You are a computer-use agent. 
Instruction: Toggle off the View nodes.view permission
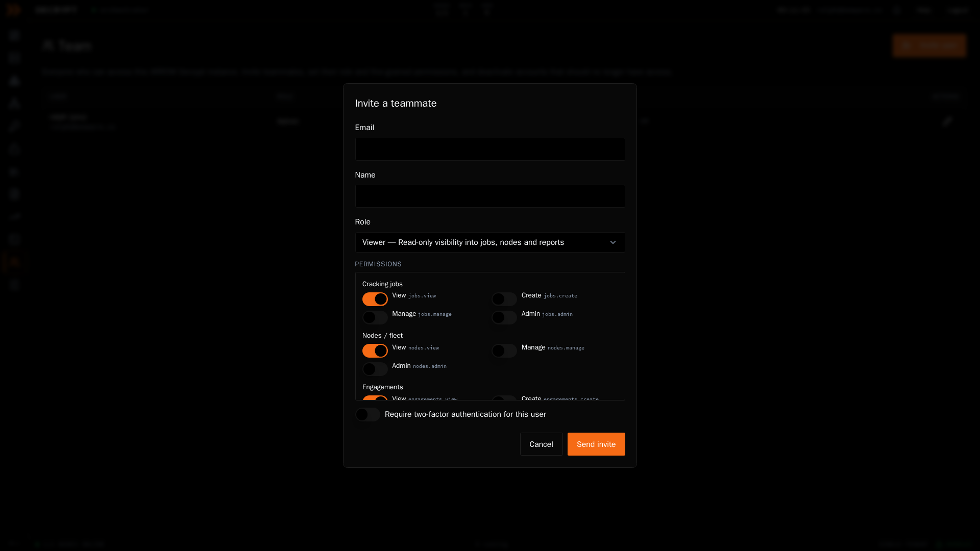375,350
